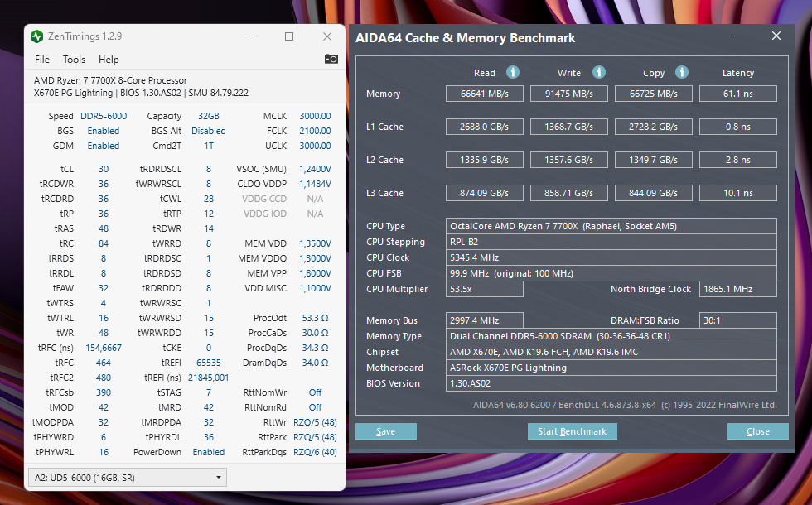The image size is (812, 505).
Task: Click the ProcOdt value 53.3 Ω
Action: [x=315, y=318]
